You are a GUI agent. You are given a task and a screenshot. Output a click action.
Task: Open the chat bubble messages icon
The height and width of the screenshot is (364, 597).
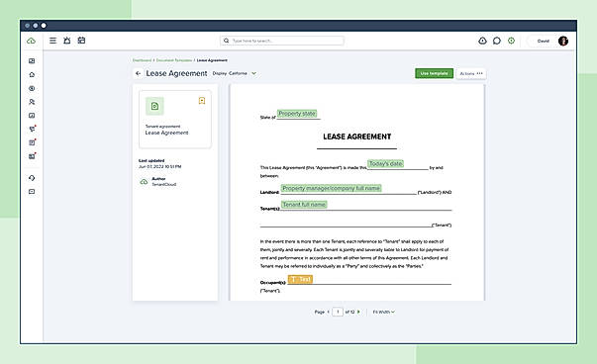click(x=497, y=41)
